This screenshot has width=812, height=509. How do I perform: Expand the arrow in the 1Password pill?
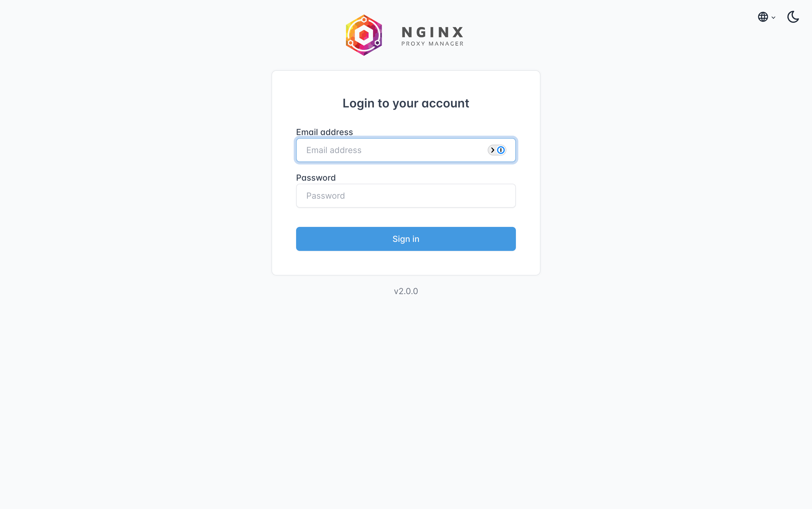(492, 150)
